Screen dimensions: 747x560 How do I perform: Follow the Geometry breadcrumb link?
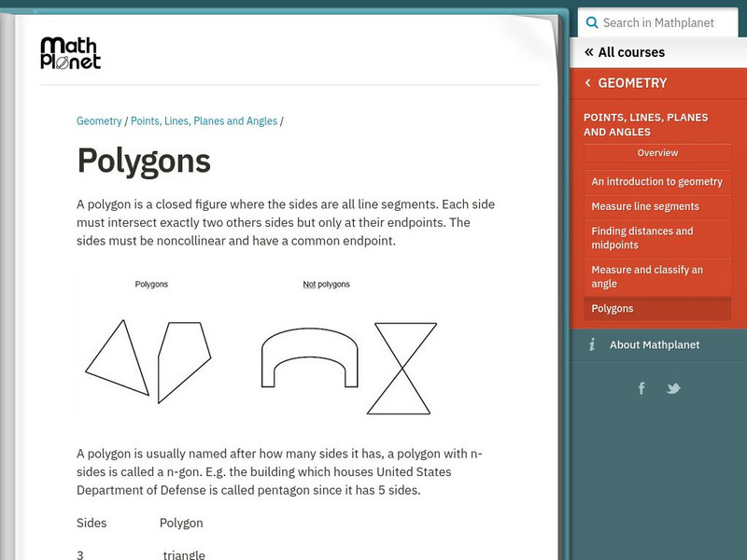point(99,121)
